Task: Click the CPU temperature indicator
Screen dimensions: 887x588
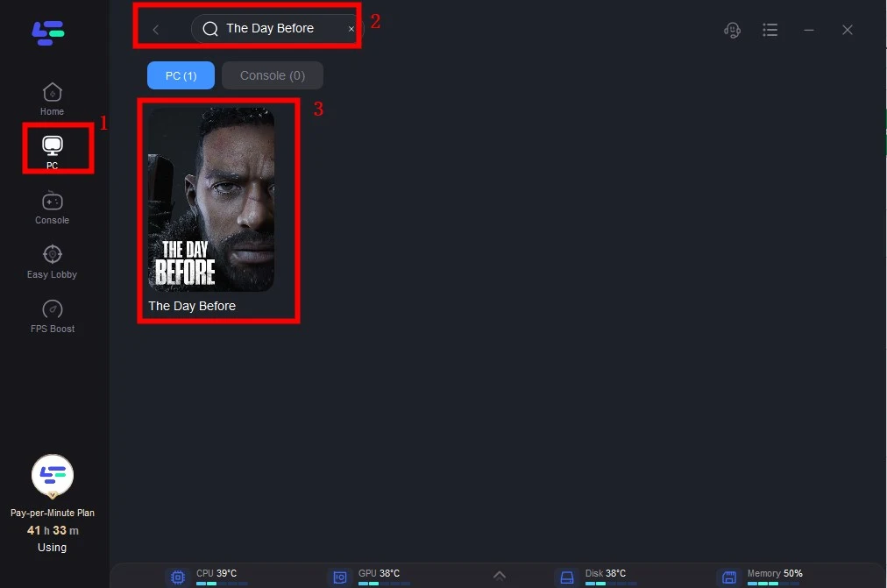Action: (216, 574)
